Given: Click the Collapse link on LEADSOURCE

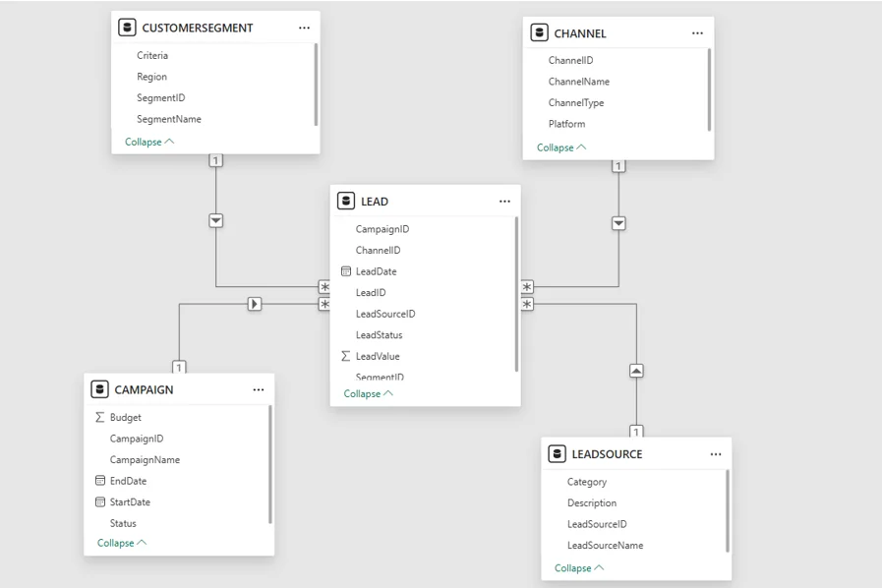Looking at the screenshot, I should (577, 567).
